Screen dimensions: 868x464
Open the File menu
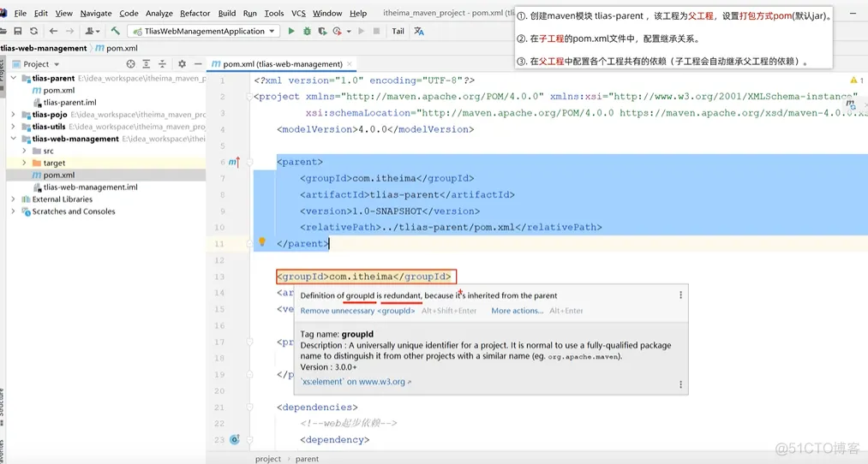[21, 14]
